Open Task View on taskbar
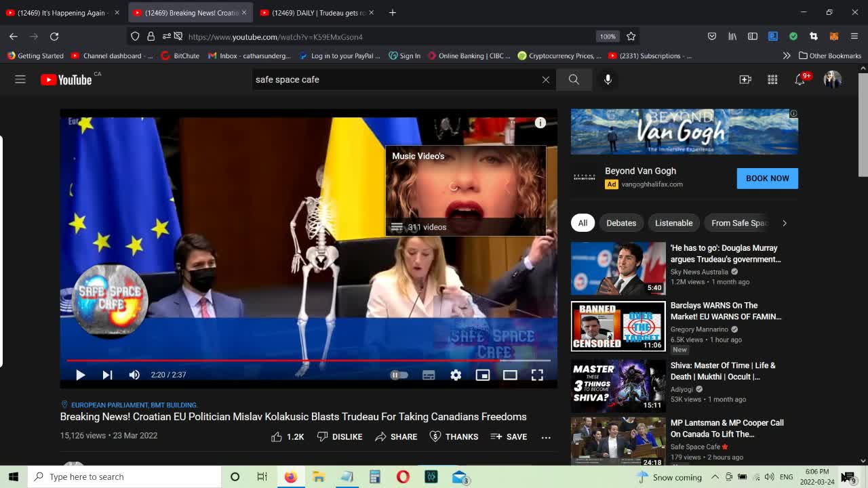 tap(262, 476)
